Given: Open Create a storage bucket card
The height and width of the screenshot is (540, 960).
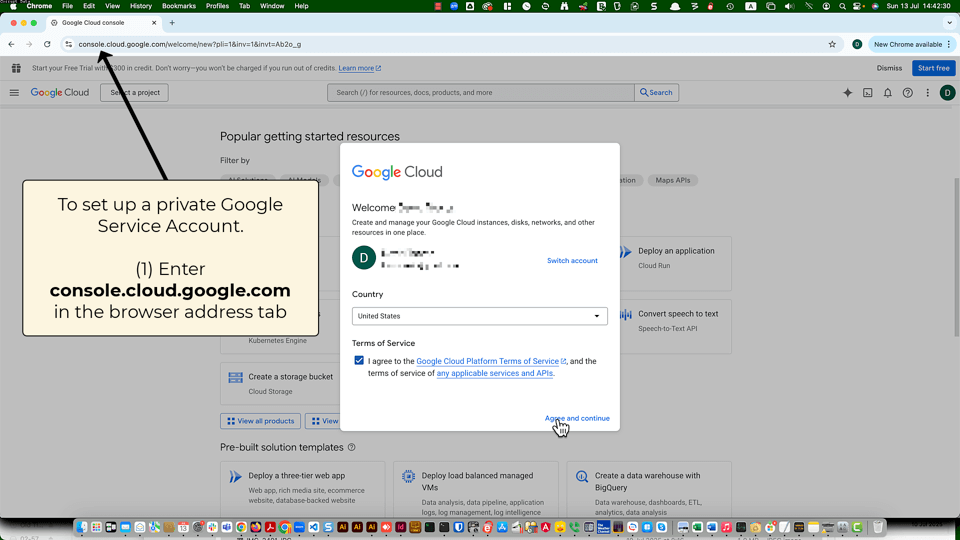Looking at the screenshot, I should [x=280, y=384].
